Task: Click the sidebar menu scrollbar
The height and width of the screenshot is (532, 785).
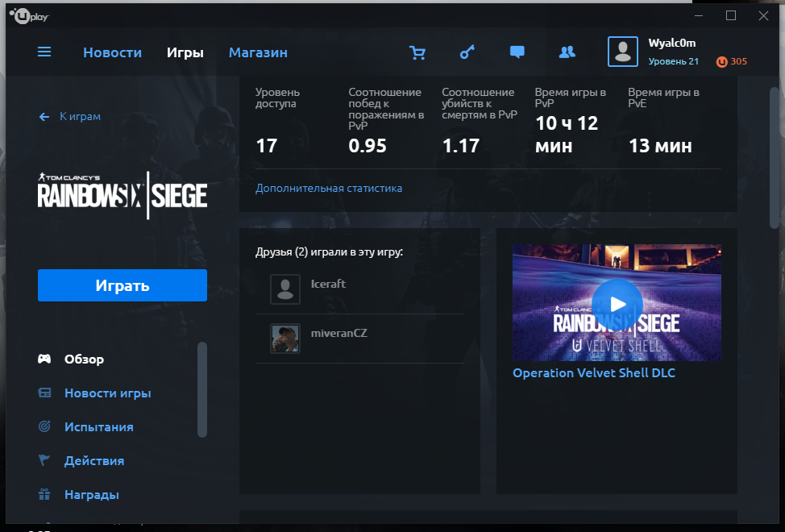Action: [x=202, y=389]
